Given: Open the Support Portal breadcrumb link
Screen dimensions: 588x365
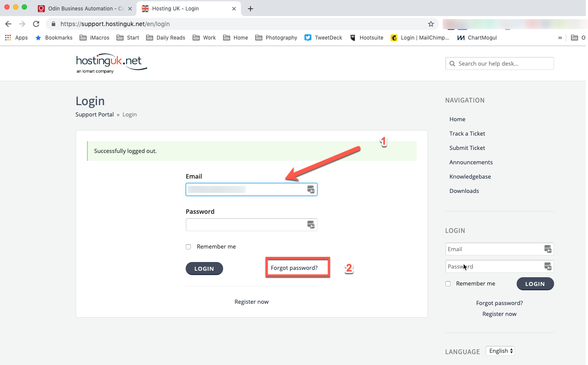Looking at the screenshot, I should 94,115.
